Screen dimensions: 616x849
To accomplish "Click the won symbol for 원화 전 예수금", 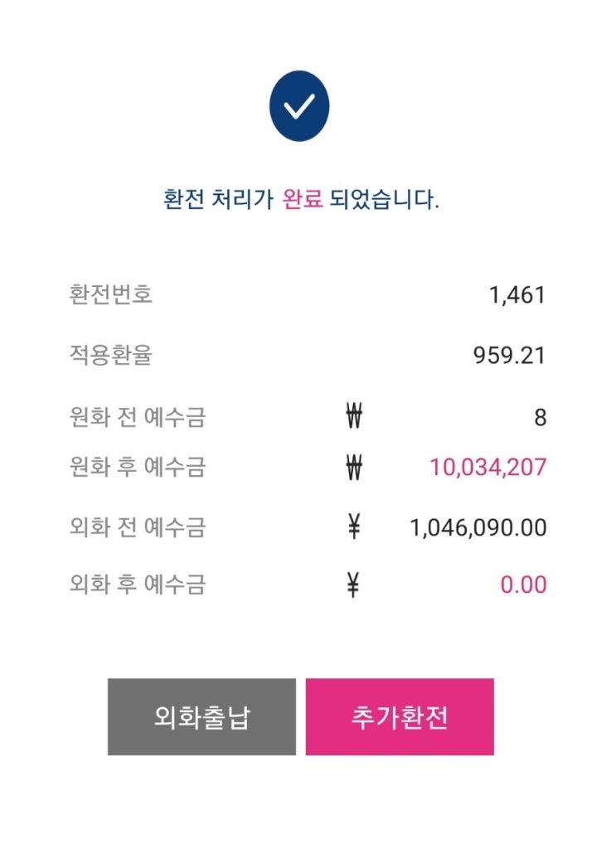I will point(354,417).
